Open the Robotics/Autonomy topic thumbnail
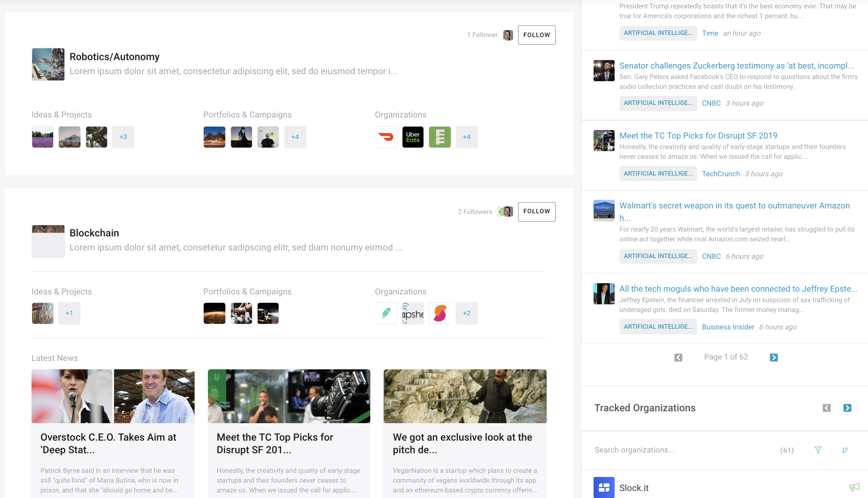This screenshot has height=498, width=868. point(48,64)
